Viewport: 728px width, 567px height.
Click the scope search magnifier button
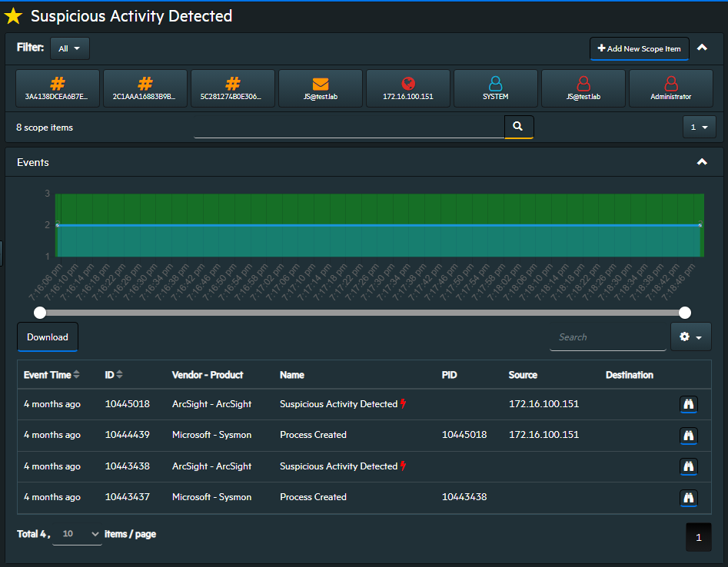518,127
